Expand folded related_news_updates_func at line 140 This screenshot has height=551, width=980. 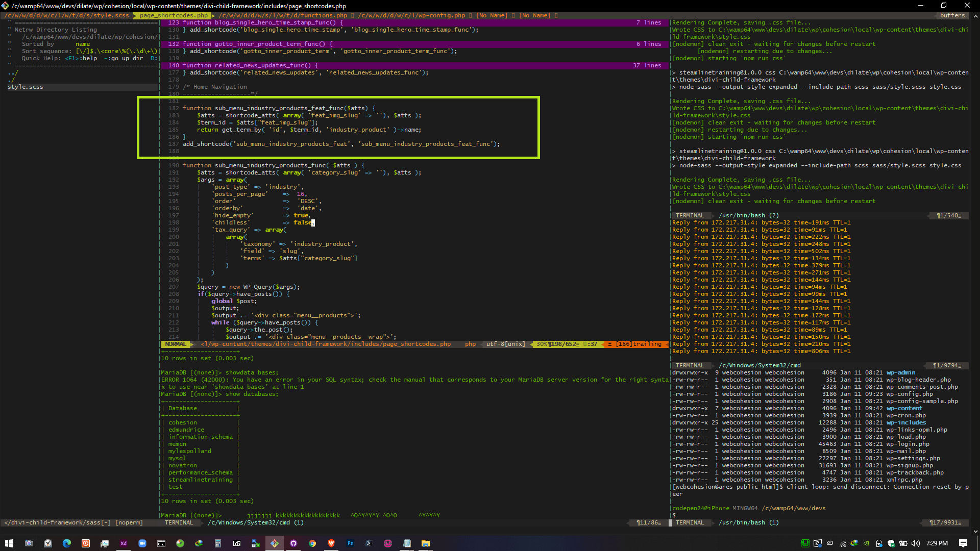coord(414,65)
